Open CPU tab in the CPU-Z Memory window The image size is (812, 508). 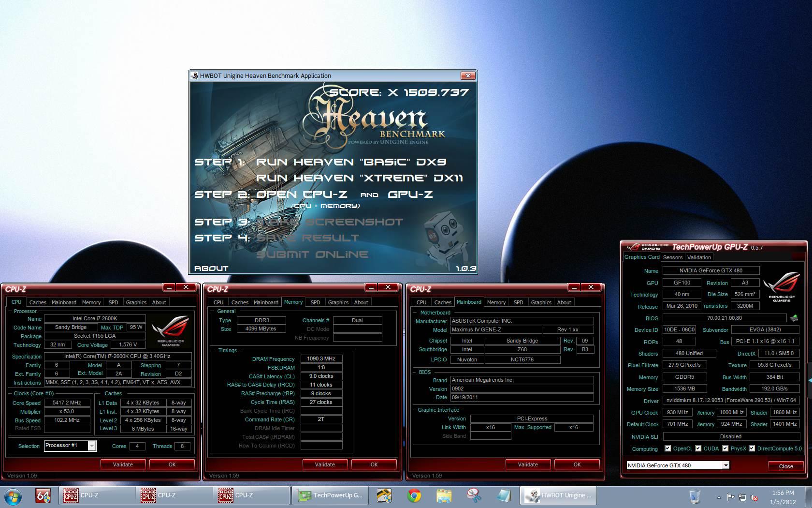click(218, 302)
